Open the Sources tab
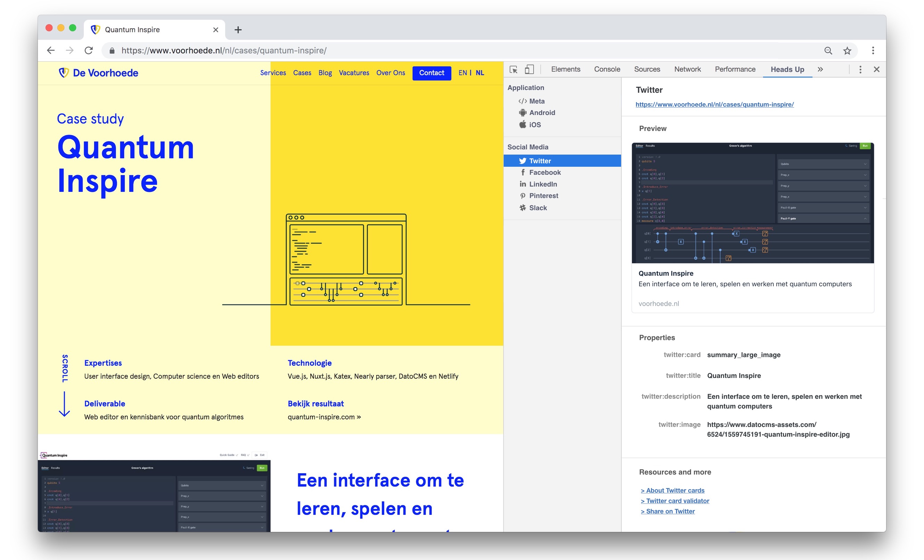This screenshot has height=560, width=924. [x=647, y=69]
